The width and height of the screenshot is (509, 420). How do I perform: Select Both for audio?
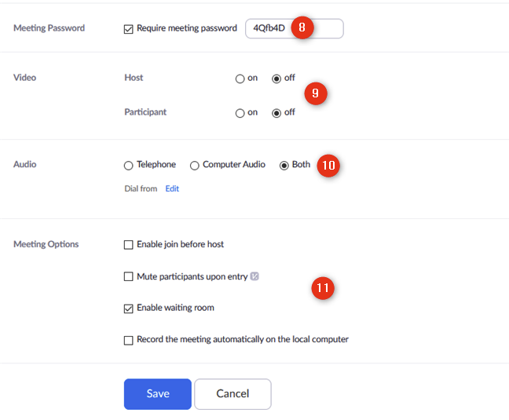(284, 166)
